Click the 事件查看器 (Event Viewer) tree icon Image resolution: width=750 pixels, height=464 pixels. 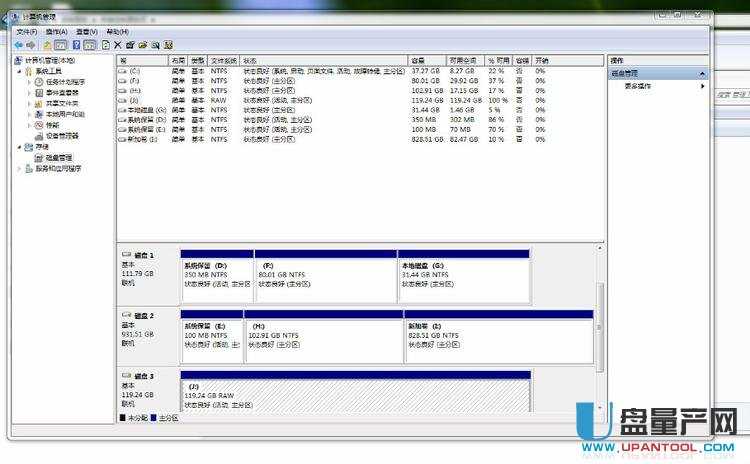point(39,92)
